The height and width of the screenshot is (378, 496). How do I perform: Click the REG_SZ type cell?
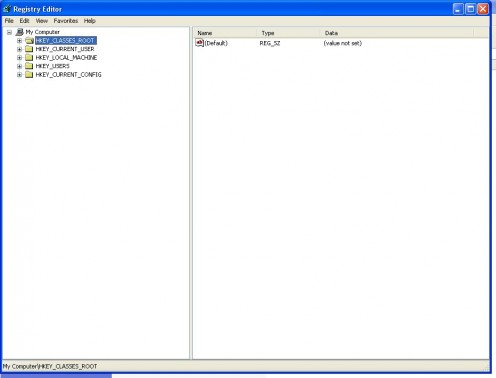[x=270, y=43]
